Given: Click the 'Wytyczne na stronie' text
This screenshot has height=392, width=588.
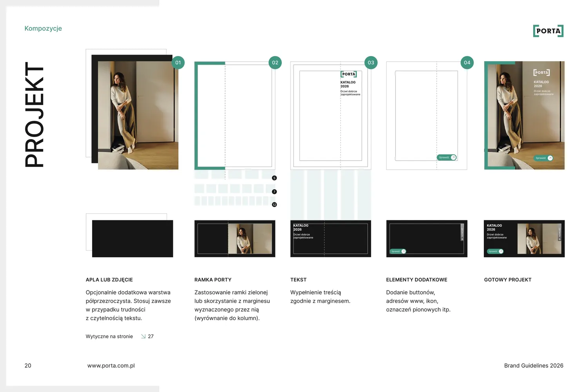Looking at the screenshot, I should tap(109, 336).
